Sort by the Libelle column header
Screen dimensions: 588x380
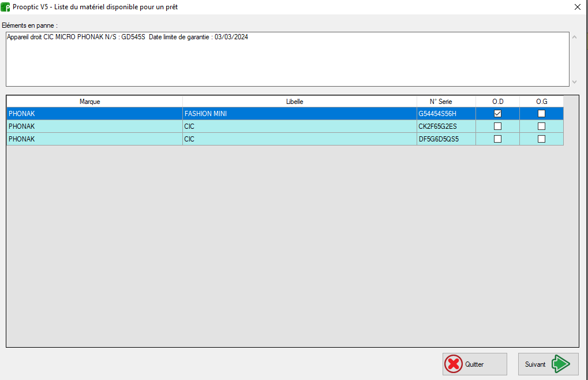[299, 101]
